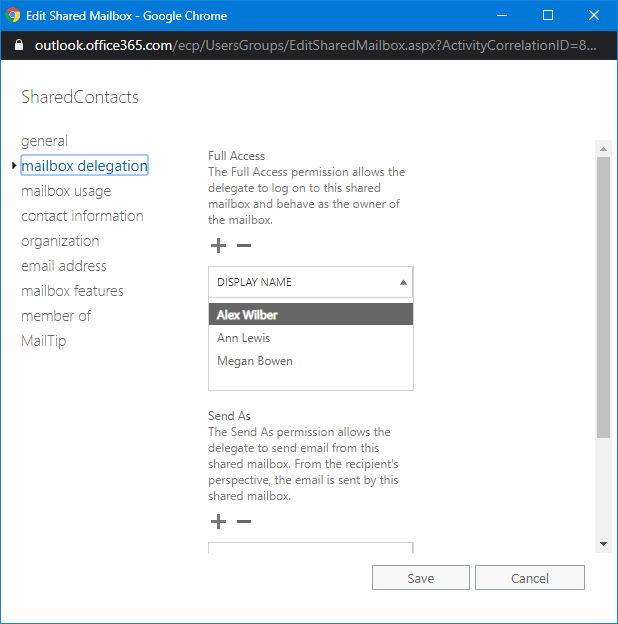Image resolution: width=618 pixels, height=624 pixels.
Task: Click the address bar URL
Action: point(316,45)
